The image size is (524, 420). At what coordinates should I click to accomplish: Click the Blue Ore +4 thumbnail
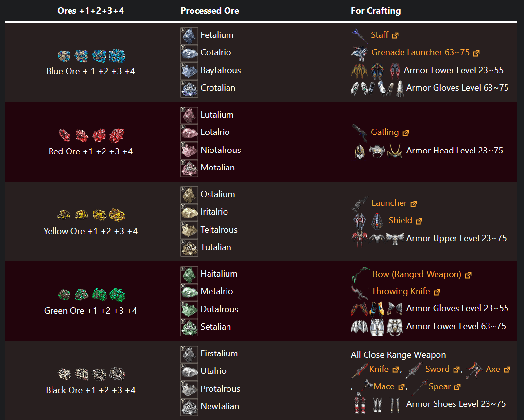point(117,56)
